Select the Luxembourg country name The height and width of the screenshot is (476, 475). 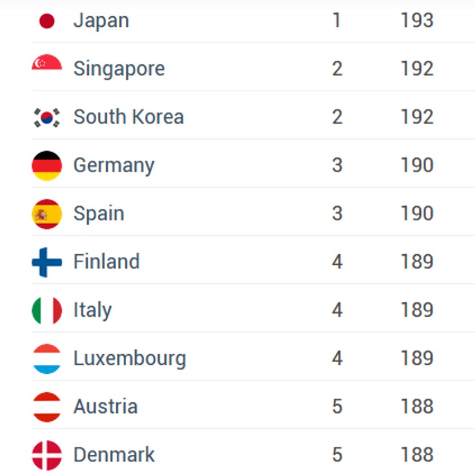tap(130, 358)
